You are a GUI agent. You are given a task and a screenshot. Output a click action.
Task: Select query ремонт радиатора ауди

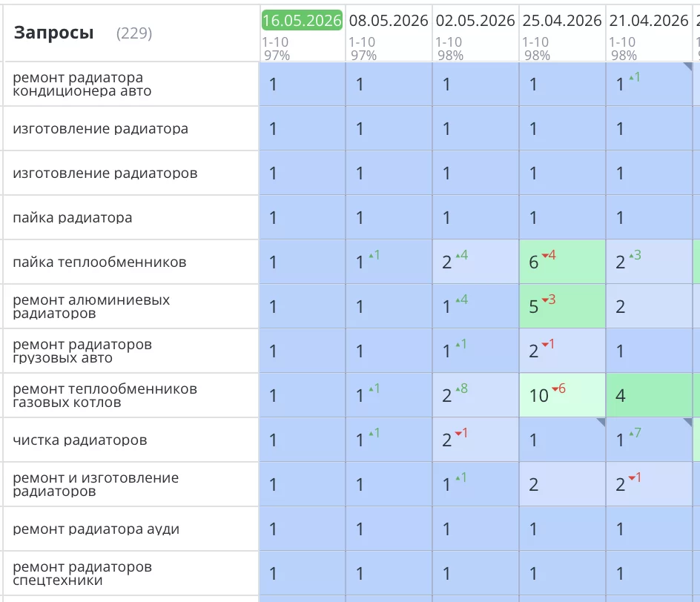pos(96,529)
